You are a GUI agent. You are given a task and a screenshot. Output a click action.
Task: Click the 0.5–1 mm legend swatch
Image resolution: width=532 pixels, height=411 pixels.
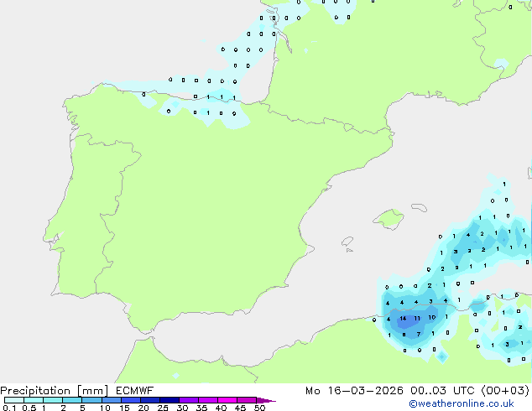click(x=34, y=400)
